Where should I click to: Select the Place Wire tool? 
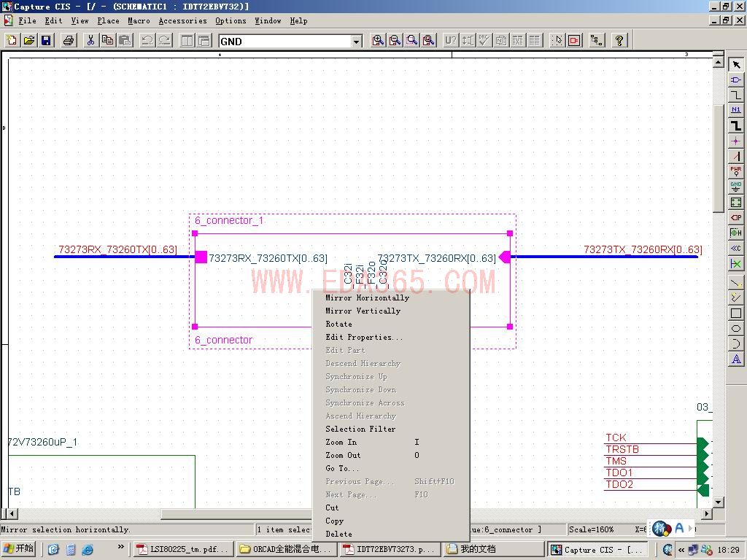(736, 96)
